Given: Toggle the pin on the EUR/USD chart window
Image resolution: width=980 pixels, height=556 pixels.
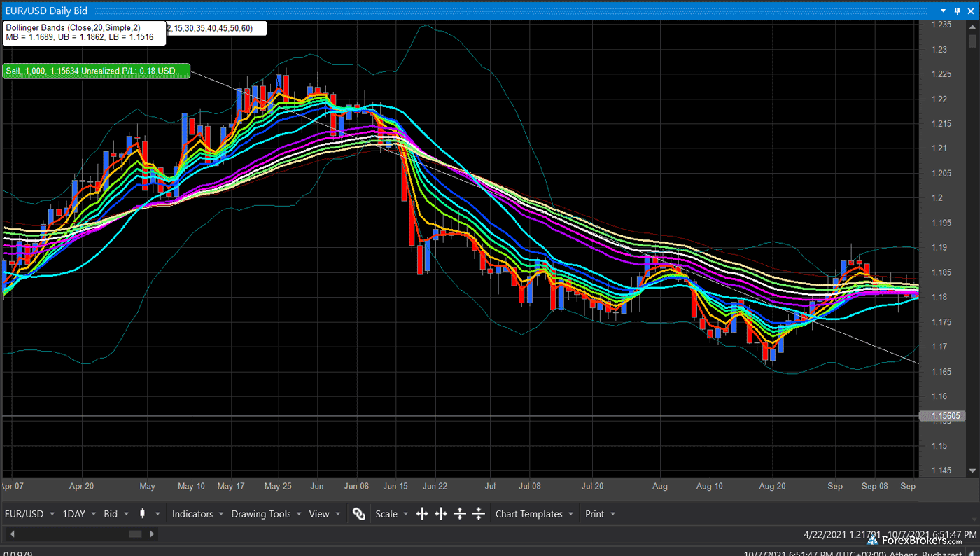Looking at the screenshot, I should click(957, 11).
